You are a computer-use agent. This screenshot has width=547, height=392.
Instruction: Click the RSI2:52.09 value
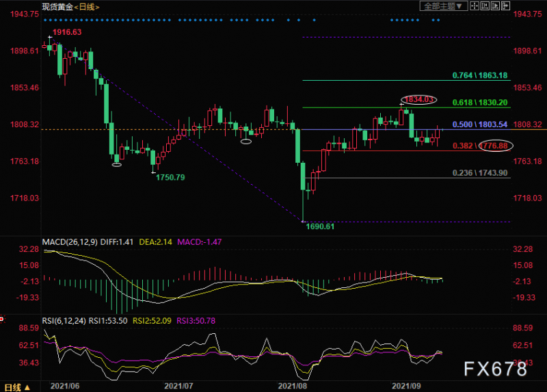tap(152, 321)
